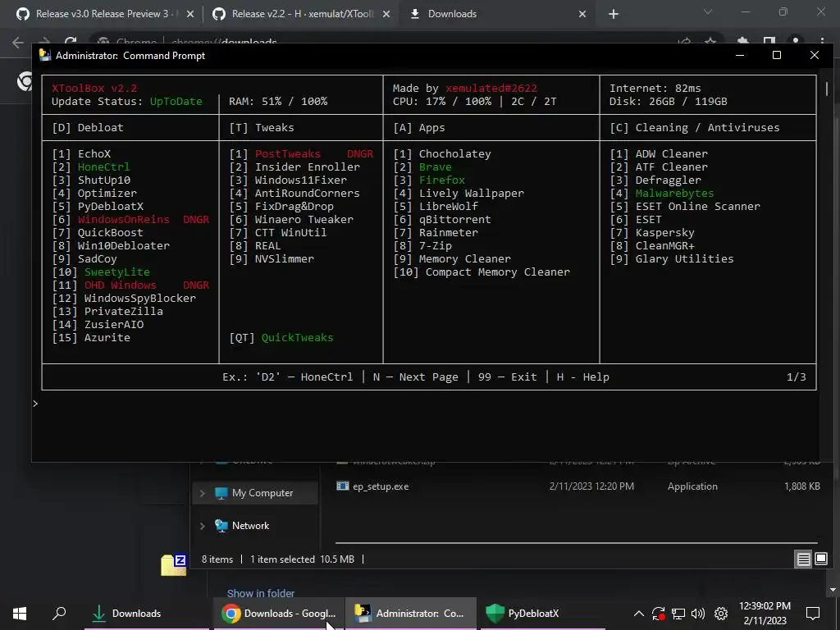Click the sync tray icon with red dot

tap(659, 614)
